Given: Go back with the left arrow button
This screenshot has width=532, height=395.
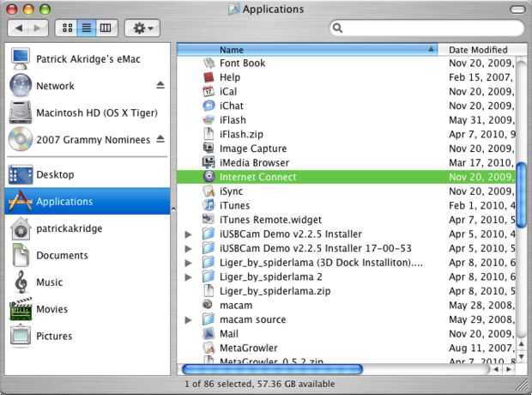Looking at the screenshot, I should click(x=18, y=27).
